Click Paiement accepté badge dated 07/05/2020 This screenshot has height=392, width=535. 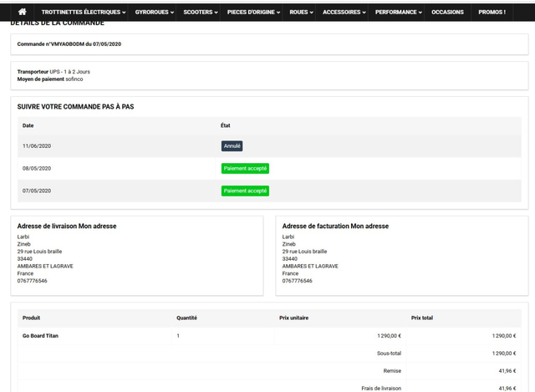coord(245,191)
